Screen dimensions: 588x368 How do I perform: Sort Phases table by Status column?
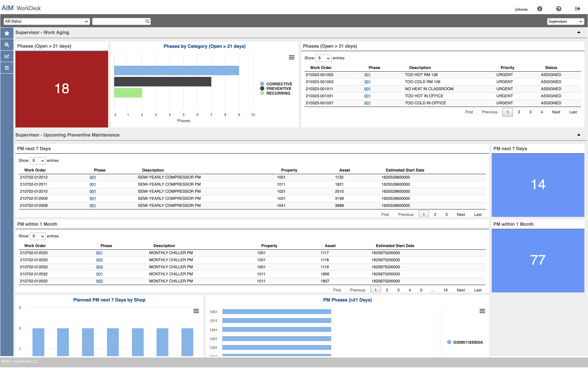click(x=551, y=68)
